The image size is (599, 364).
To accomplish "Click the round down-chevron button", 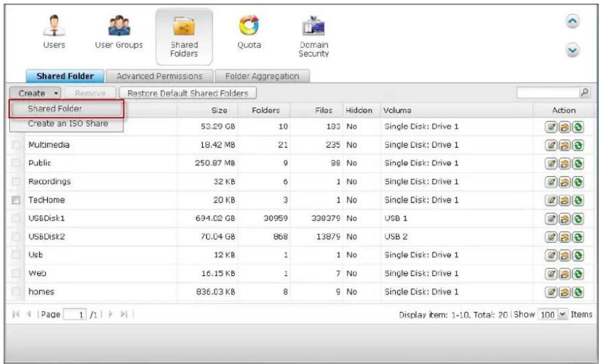I will (573, 50).
